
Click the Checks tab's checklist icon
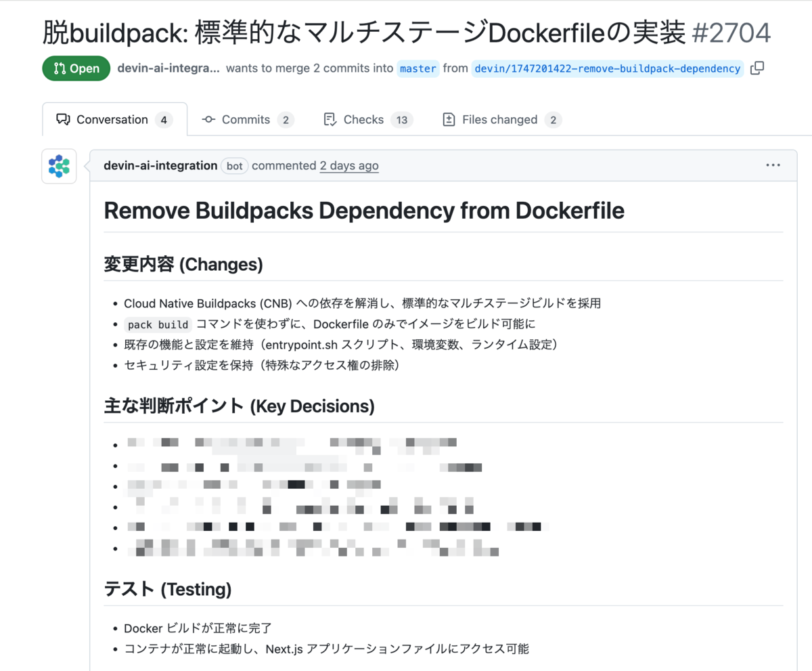click(330, 120)
